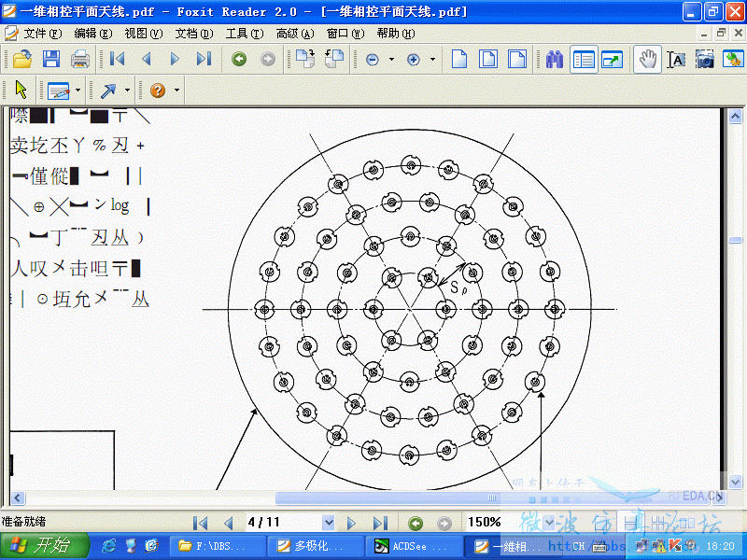Open 文件(F) menu

click(x=43, y=34)
